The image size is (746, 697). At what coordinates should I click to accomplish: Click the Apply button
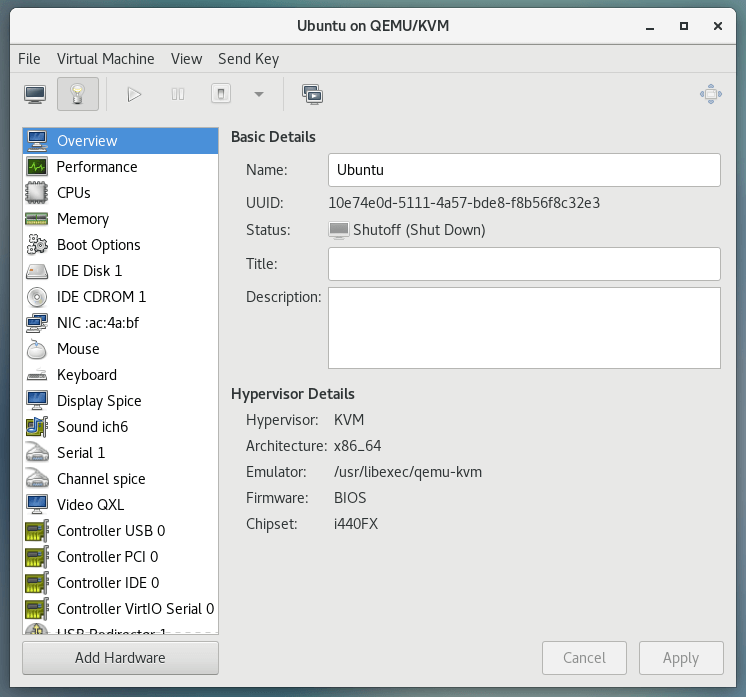tap(681, 658)
